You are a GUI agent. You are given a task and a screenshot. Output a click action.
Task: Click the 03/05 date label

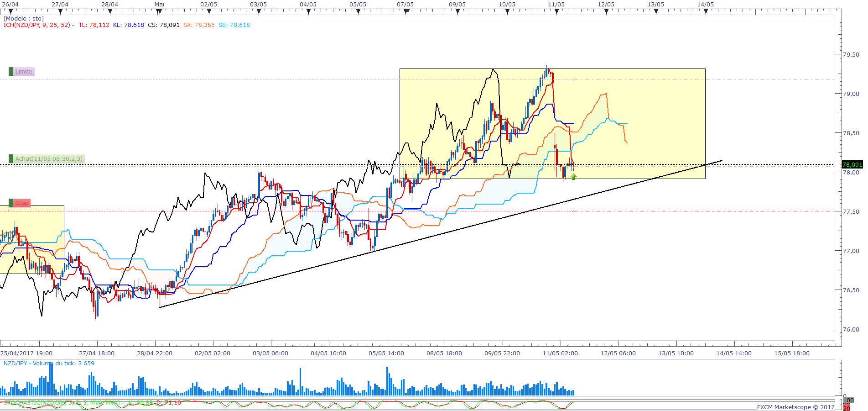tap(259, 5)
